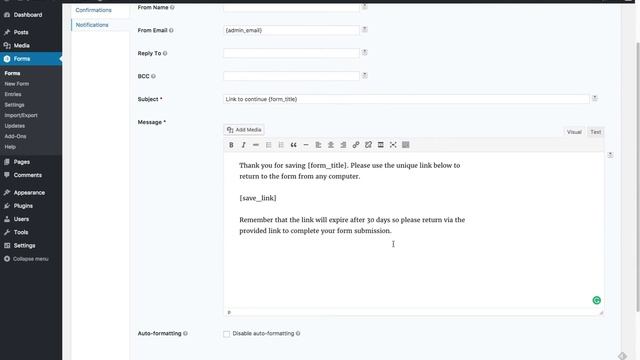Align message text left
640x360 pixels.
click(318, 145)
